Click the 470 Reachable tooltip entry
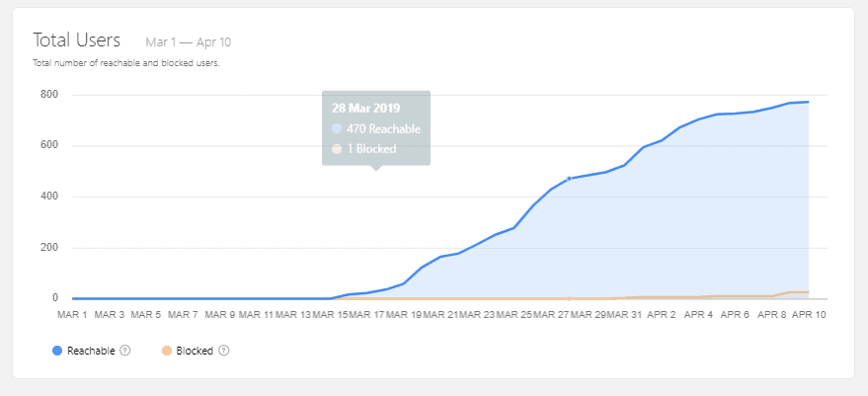 coord(382,128)
